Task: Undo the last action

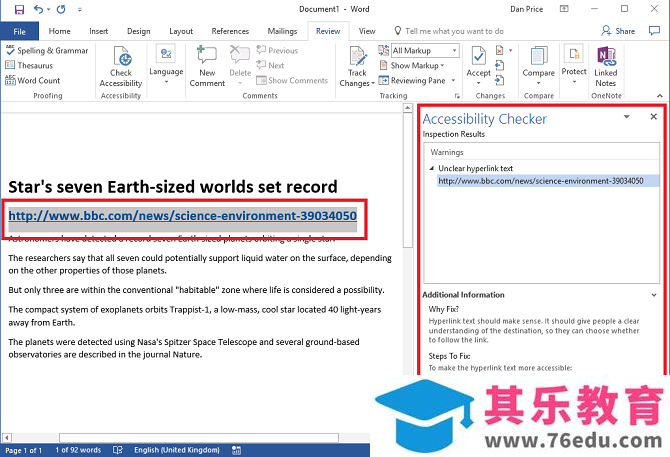Action: (38, 9)
